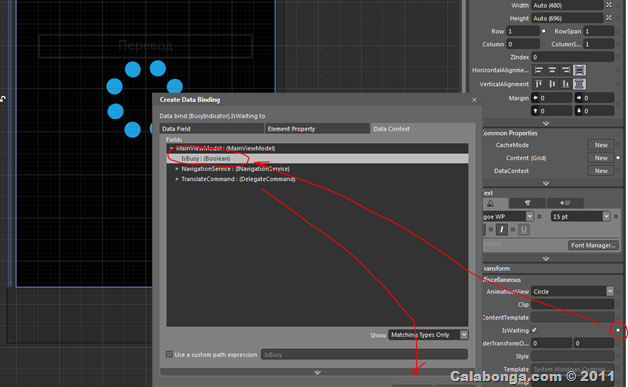Click the ZIndex input field
Viewport: 628px width, 387px height.
pyautogui.click(x=573, y=57)
